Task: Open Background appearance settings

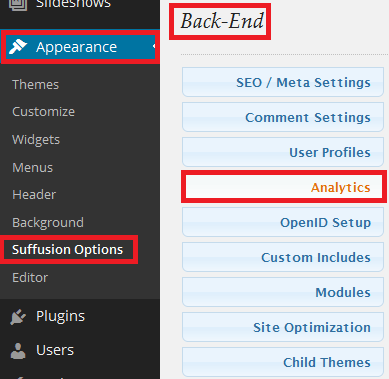Action: point(48,223)
